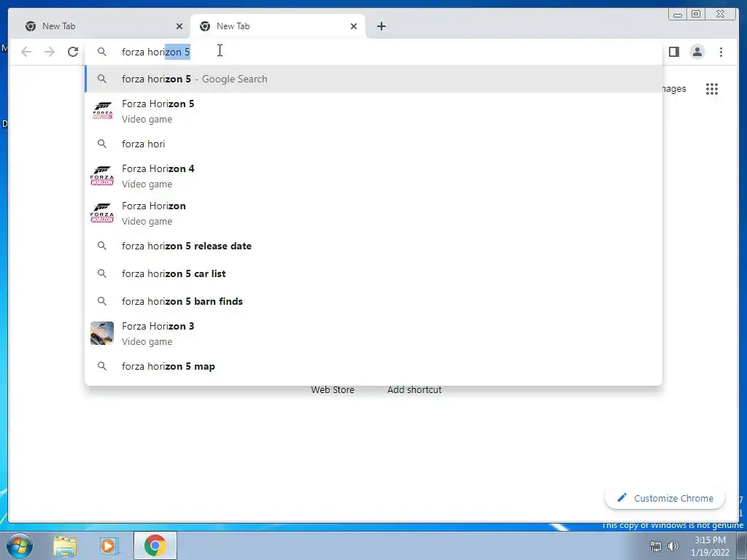747x560 pixels.
Task: Click the Reload page icon
Action: coord(73,52)
